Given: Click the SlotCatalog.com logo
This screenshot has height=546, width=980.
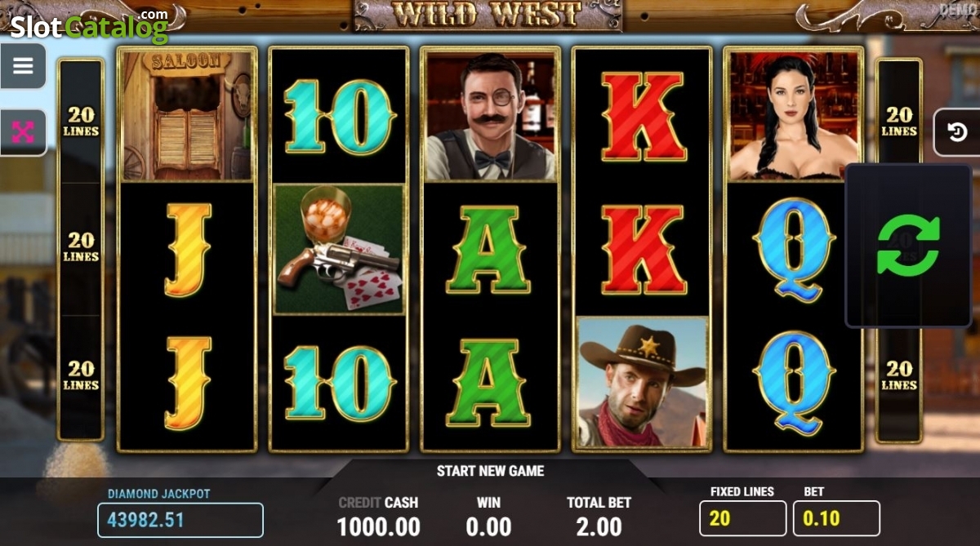Looking at the screenshot, I should click(x=88, y=25).
